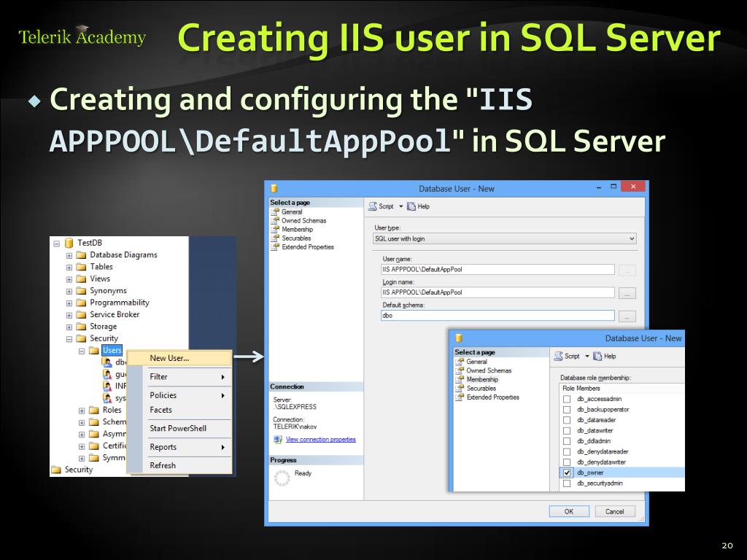Viewport: 747px width, 560px height.
Task: Expand the Programmability node
Action: click(x=69, y=303)
